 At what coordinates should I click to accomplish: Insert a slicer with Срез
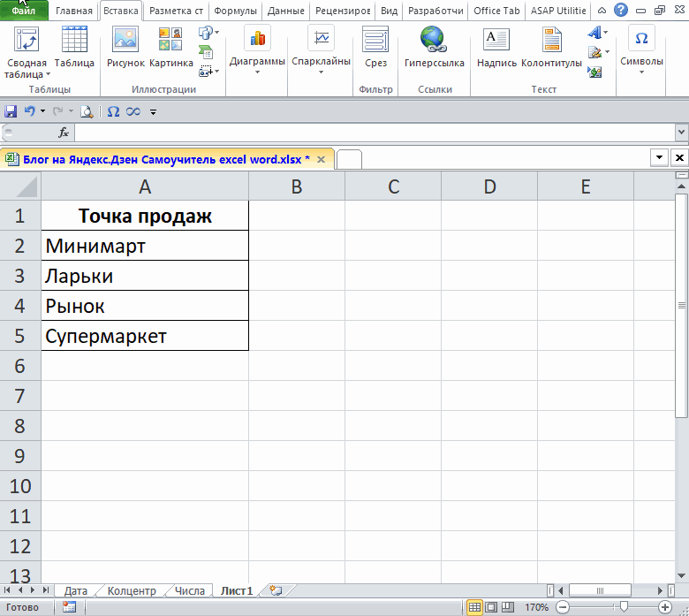click(x=375, y=48)
